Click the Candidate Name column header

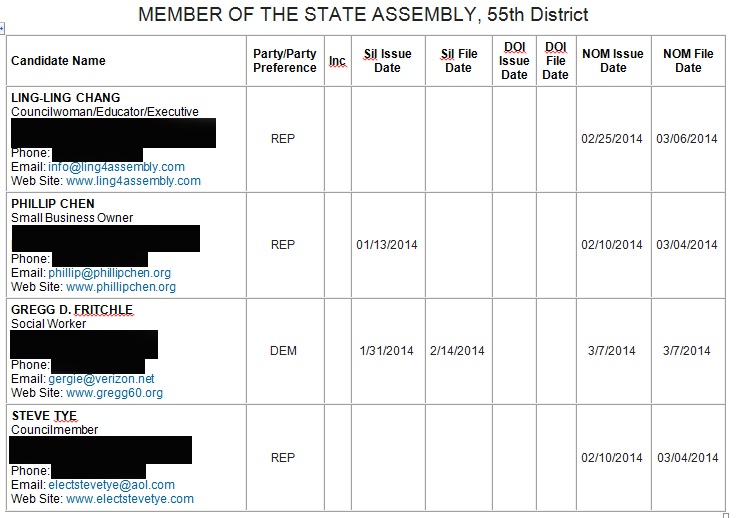point(58,61)
